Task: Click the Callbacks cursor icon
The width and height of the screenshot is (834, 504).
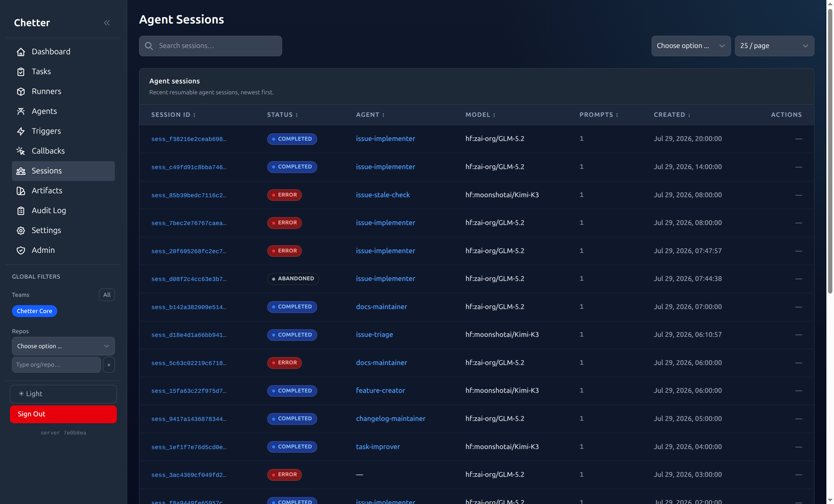Action: coord(21,151)
